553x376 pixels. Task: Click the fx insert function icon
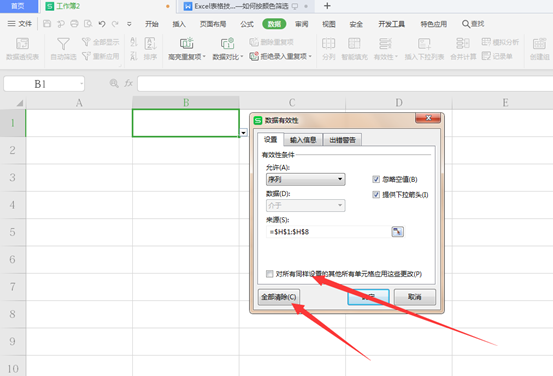click(128, 83)
